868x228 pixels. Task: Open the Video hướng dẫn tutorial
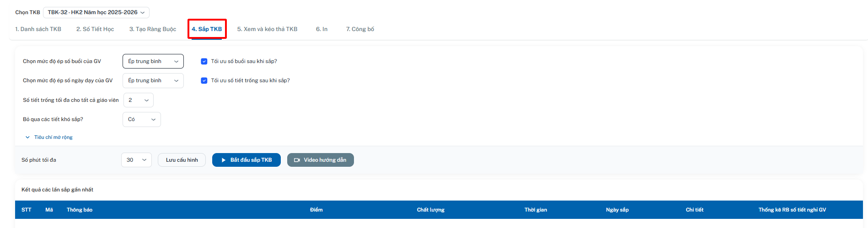321,160
